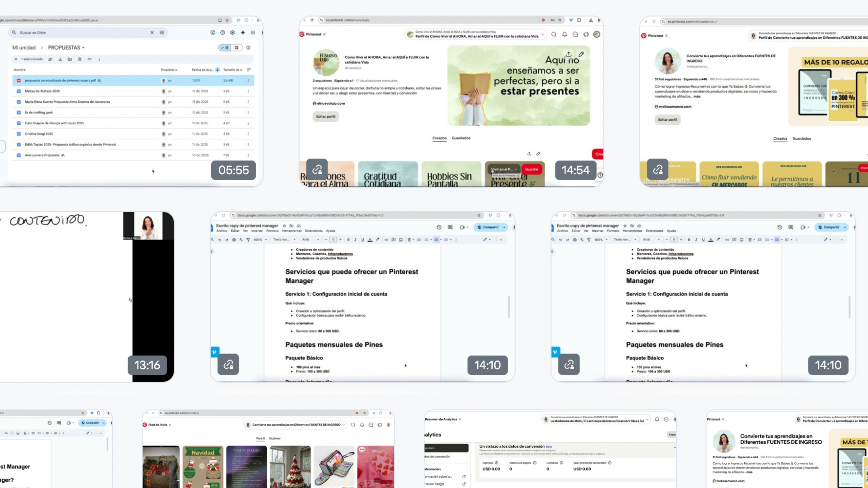The width and height of the screenshot is (868, 488).
Task: Open more actions for Cristina Sorgi 2025 row
Action: tap(248, 134)
